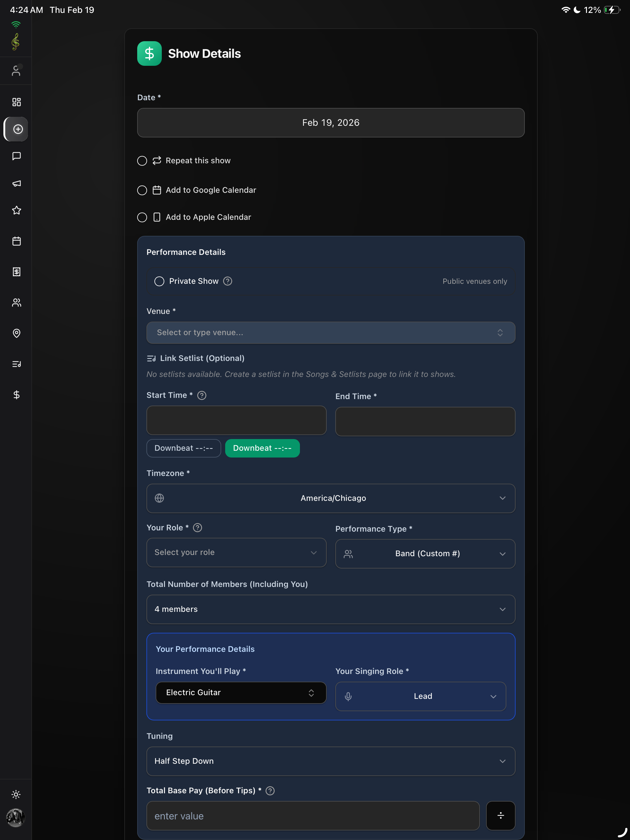Click the Link Setlist music list icon
Image resolution: width=630 pixels, height=840 pixels.
tap(151, 359)
